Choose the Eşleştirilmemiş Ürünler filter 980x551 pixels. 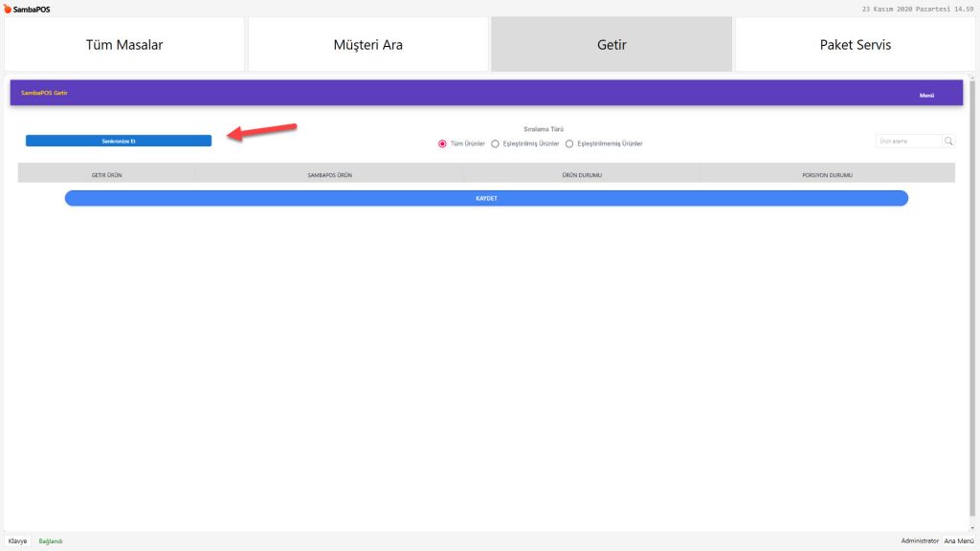[569, 143]
